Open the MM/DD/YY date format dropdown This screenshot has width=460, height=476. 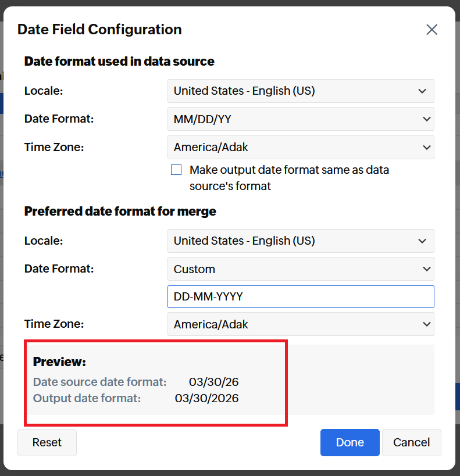point(300,119)
